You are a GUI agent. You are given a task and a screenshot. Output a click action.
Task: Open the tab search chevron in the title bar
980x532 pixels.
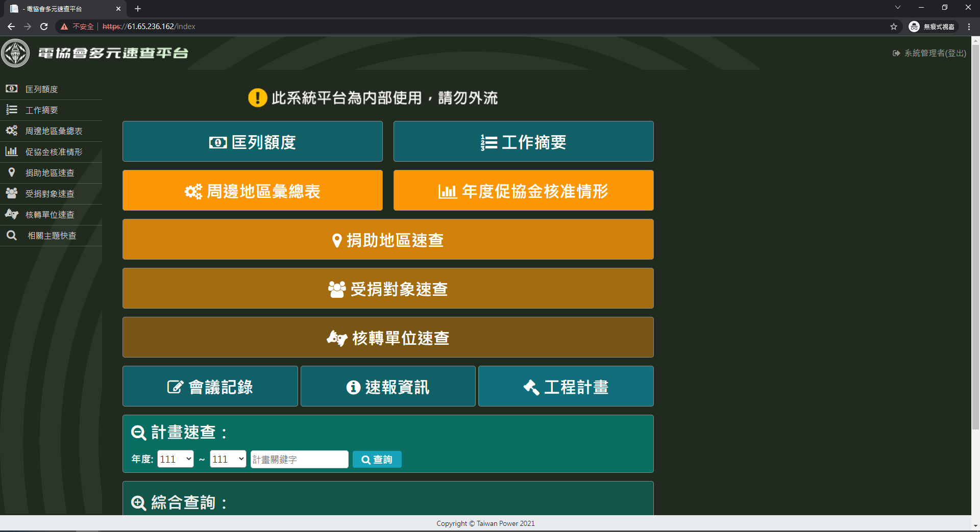[x=898, y=7]
